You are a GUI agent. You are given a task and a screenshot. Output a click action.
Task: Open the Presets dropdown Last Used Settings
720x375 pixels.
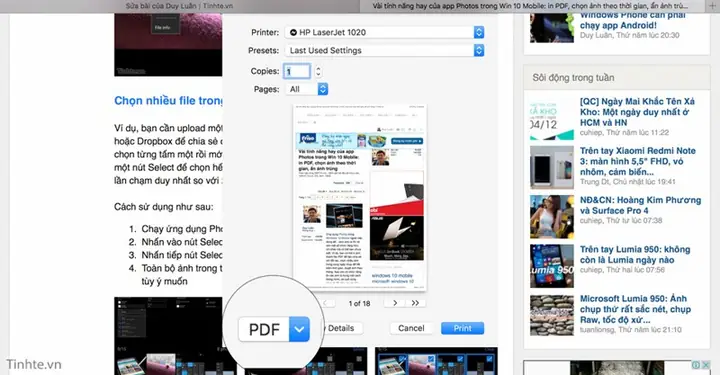(x=385, y=50)
